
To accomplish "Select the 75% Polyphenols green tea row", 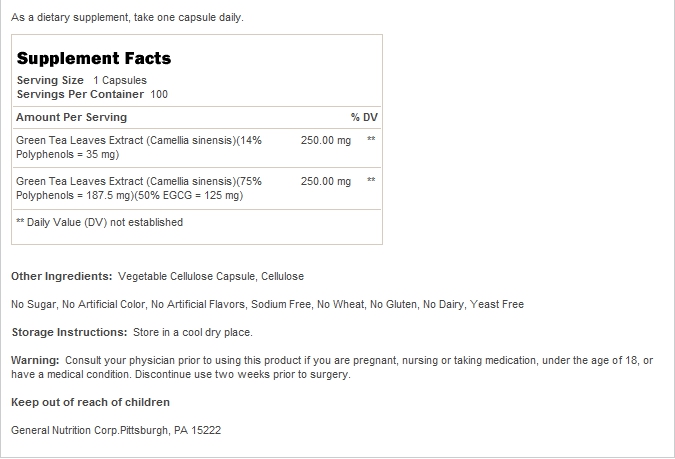I will 197,189.
